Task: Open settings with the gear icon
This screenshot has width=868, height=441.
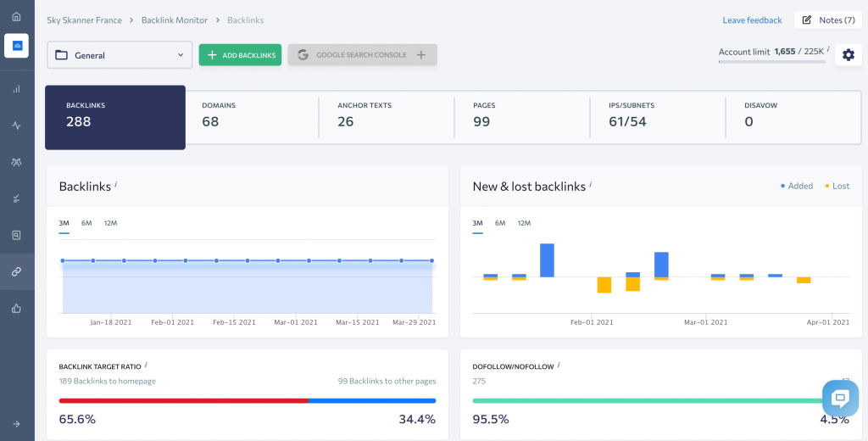Action: point(849,55)
